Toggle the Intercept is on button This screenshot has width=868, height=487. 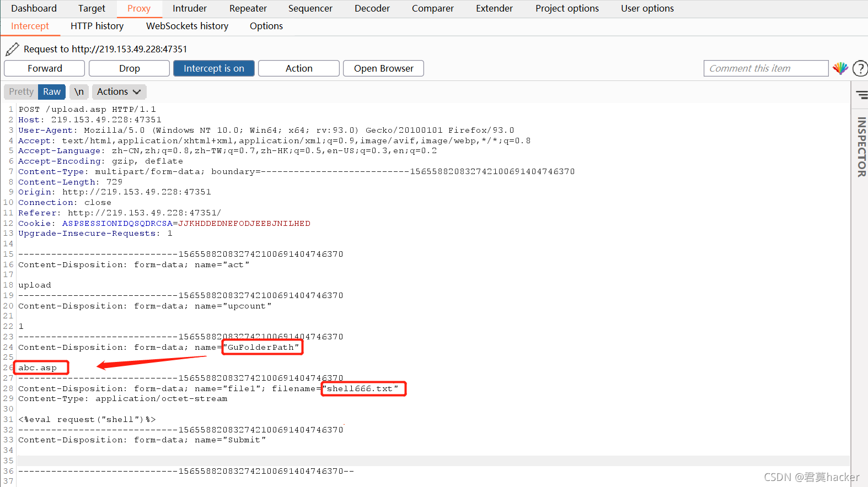pos(214,68)
